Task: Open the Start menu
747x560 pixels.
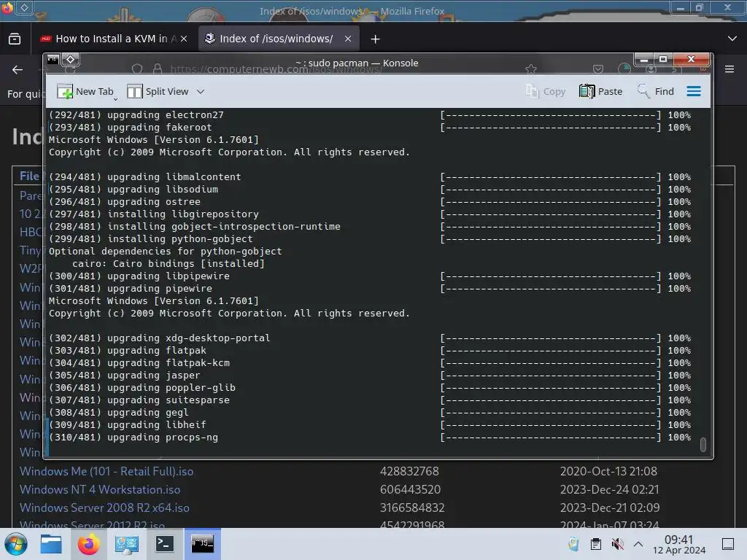Action: click(16, 544)
